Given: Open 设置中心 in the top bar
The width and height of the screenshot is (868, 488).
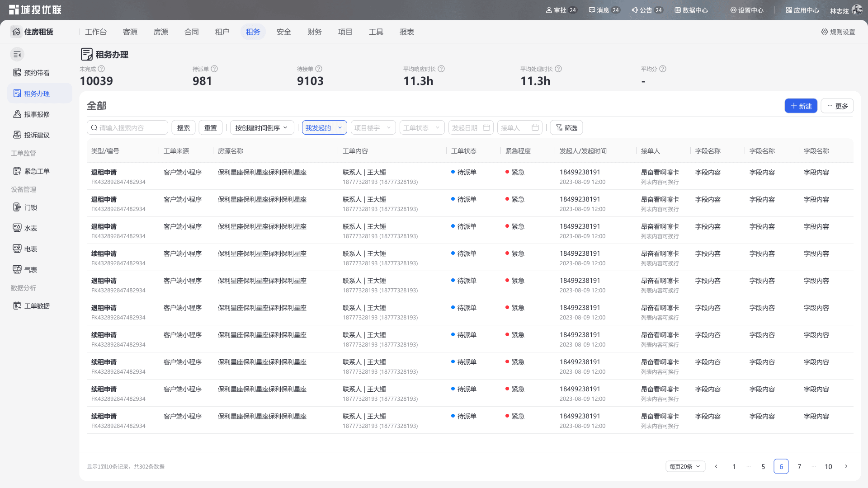Looking at the screenshot, I should [x=746, y=10].
